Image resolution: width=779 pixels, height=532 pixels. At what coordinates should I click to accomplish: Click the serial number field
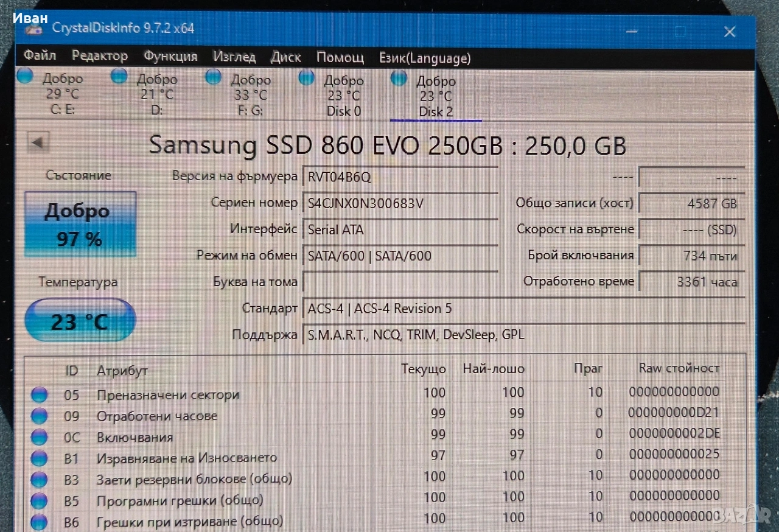(x=400, y=203)
